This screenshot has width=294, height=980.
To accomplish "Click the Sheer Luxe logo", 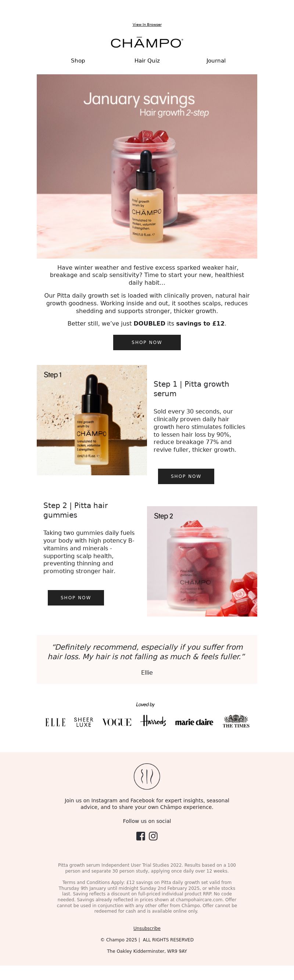I will click(x=83, y=722).
